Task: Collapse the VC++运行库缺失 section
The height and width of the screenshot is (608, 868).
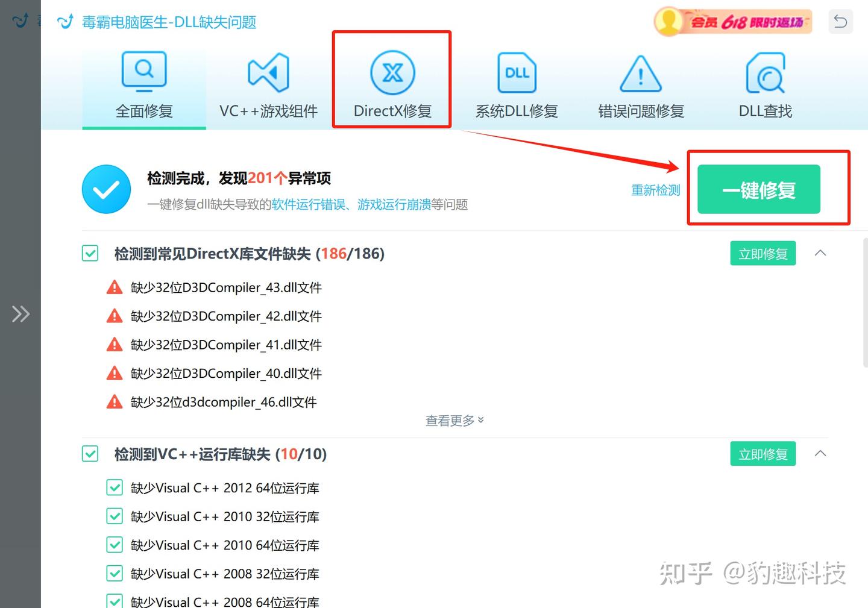Action: point(820,454)
